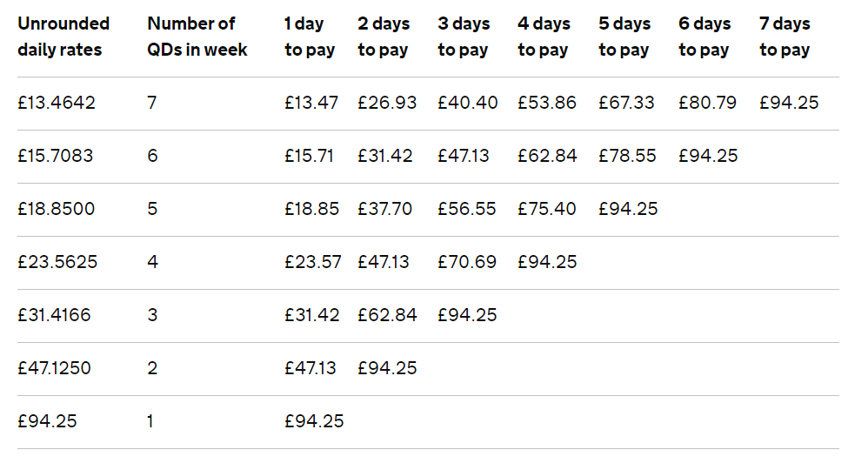The image size is (868, 470).
Task: Select the '1 day to pay' column header
Action: pos(310,37)
